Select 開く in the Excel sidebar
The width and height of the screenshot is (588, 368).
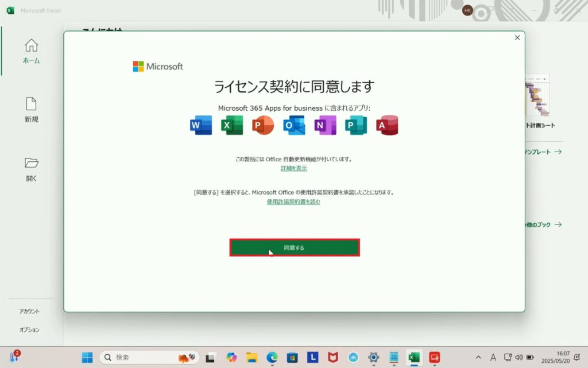pyautogui.click(x=31, y=169)
